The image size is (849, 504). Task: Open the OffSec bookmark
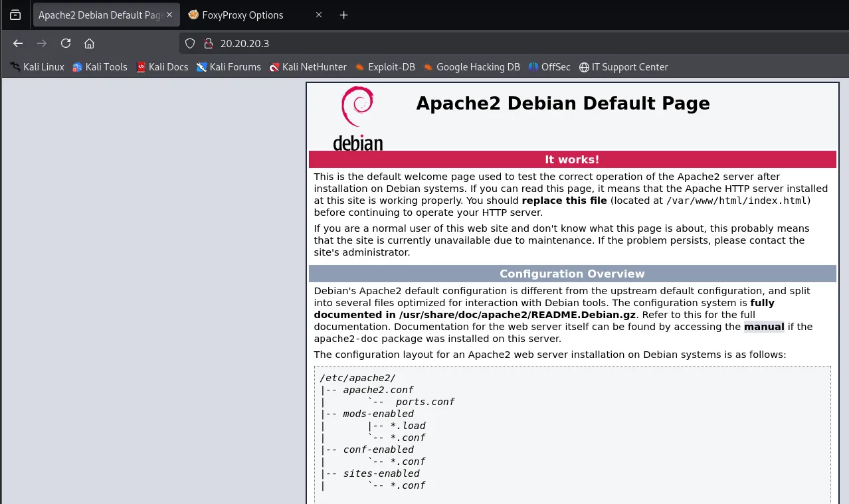point(549,67)
